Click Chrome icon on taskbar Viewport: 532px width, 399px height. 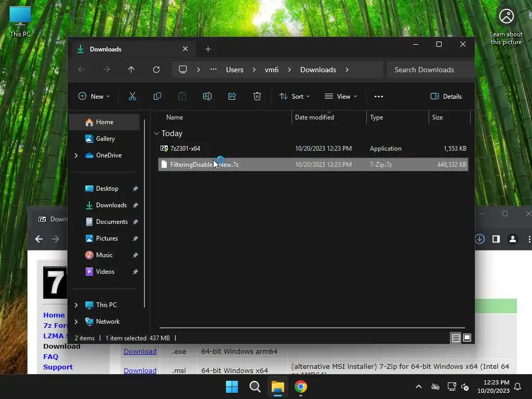[x=301, y=387]
